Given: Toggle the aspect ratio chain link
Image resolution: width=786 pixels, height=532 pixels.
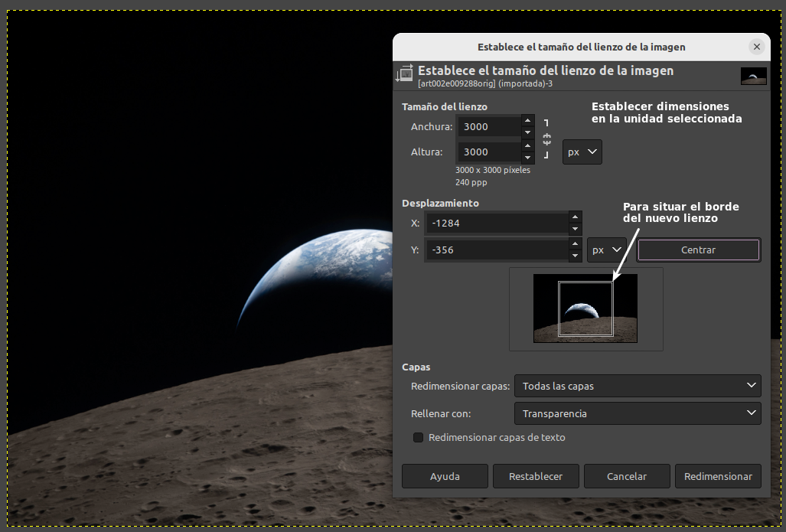Looking at the screenshot, I should coord(546,139).
